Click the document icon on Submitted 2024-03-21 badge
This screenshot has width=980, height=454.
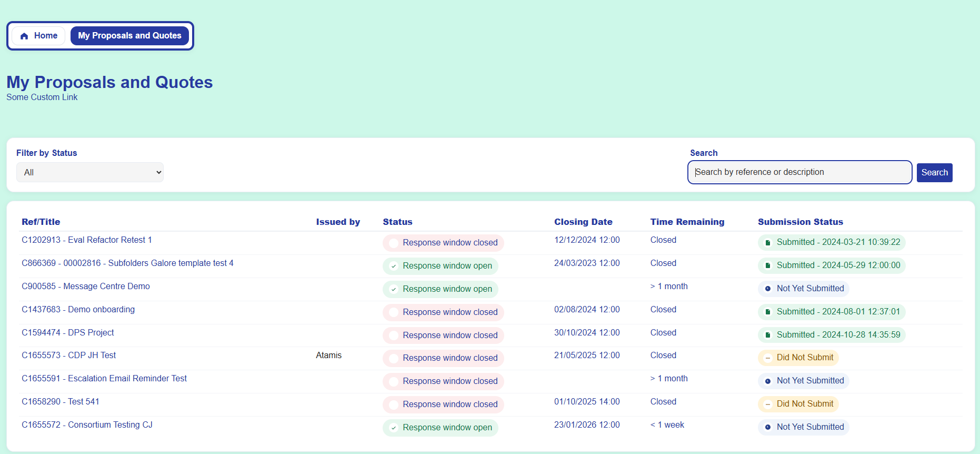[768, 242]
